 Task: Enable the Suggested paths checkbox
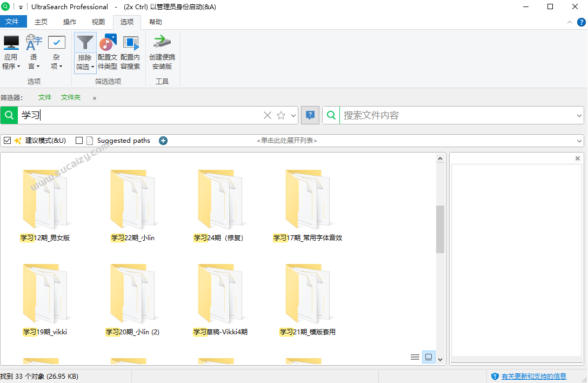[x=78, y=140]
